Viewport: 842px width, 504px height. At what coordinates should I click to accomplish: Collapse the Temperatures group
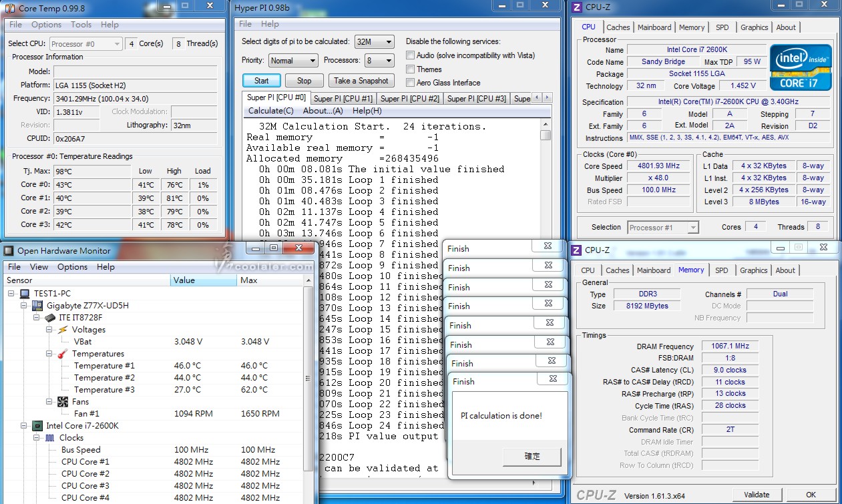tap(49, 354)
